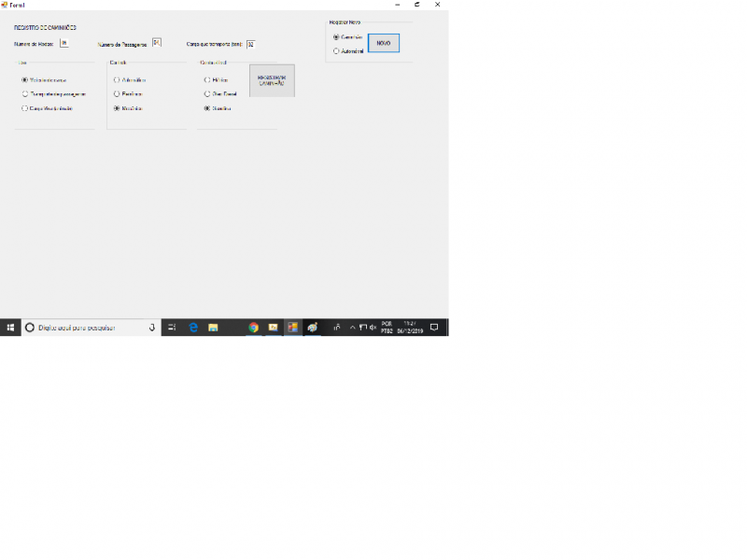This screenshot has width=747, height=560.
Task: Expand the hidden system tray icons
Action: point(352,328)
